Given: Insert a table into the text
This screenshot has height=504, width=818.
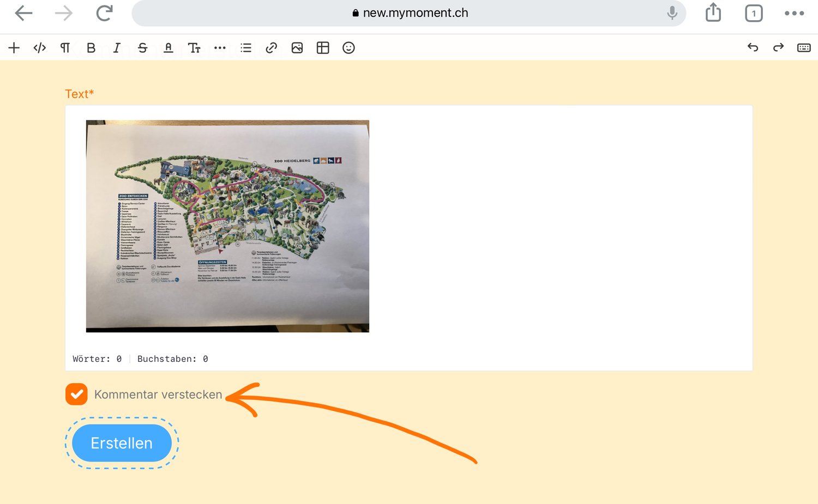Looking at the screenshot, I should click(323, 48).
